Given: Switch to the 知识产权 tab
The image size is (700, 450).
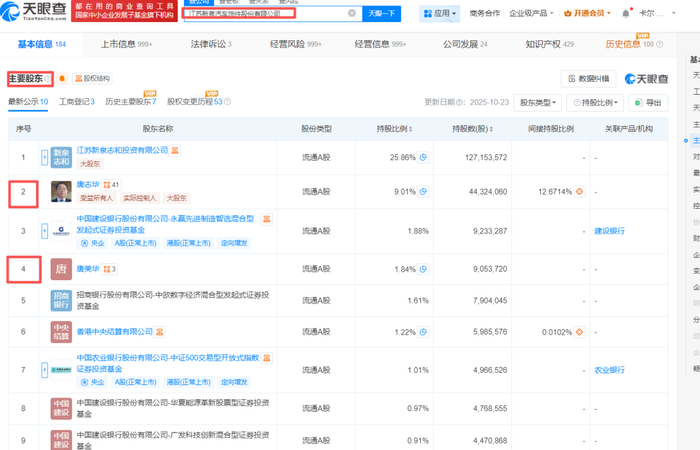Looking at the screenshot, I should (549, 45).
